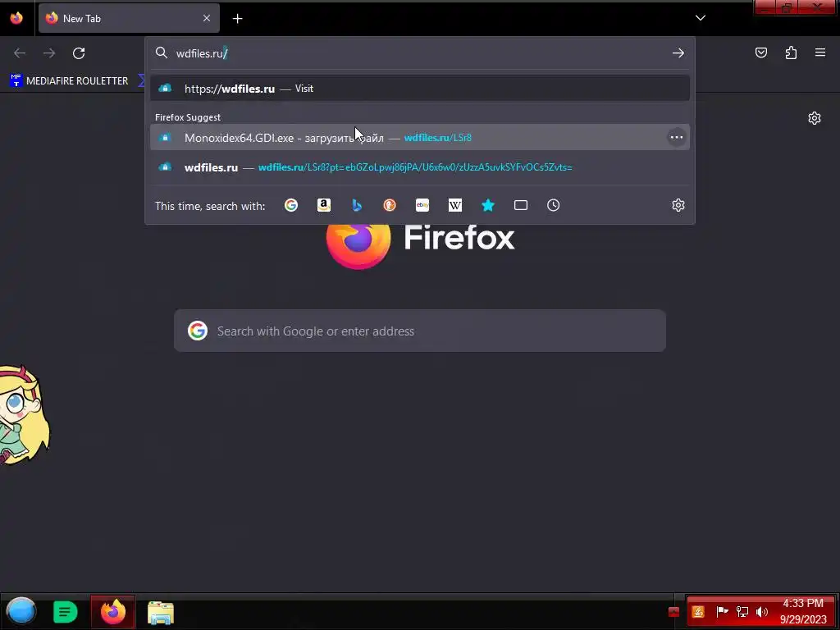Search only in open Tabs
The image size is (840, 630).
tap(521, 205)
